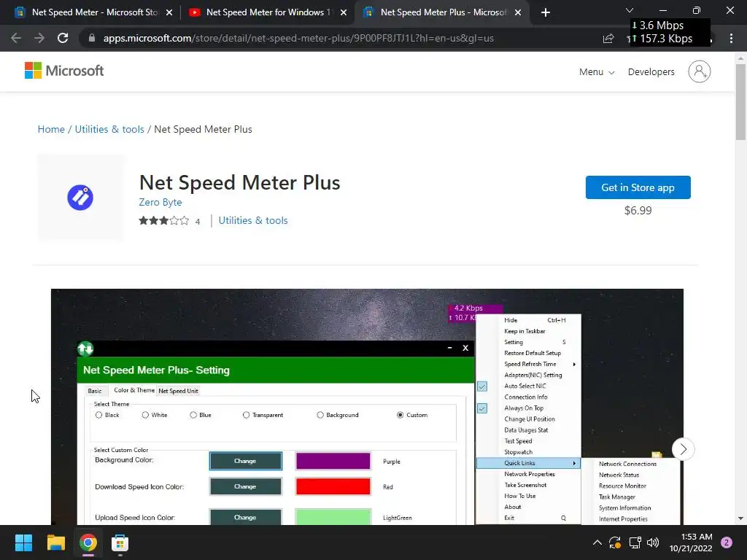Open the Developers link
Image resolution: width=747 pixels, height=560 pixels.
(x=651, y=72)
